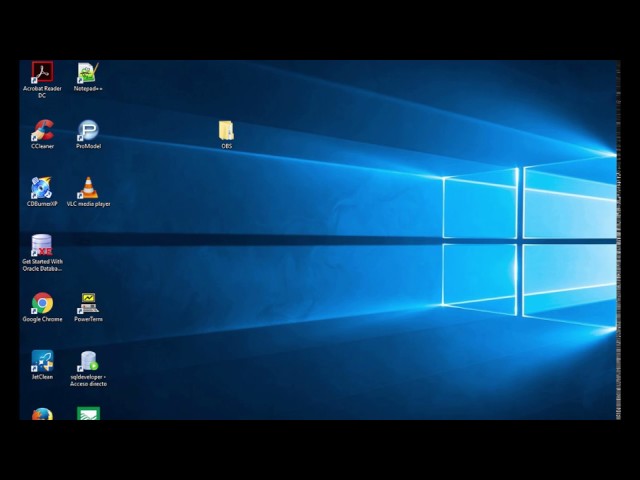The width and height of the screenshot is (640, 480).
Task: Select the Firefox icon at bottom edge
Action: click(x=42, y=413)
